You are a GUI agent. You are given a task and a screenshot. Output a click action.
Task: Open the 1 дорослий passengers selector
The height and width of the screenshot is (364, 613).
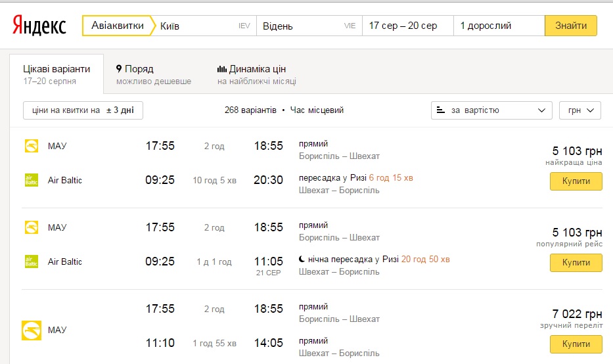(x=499, y=26)
